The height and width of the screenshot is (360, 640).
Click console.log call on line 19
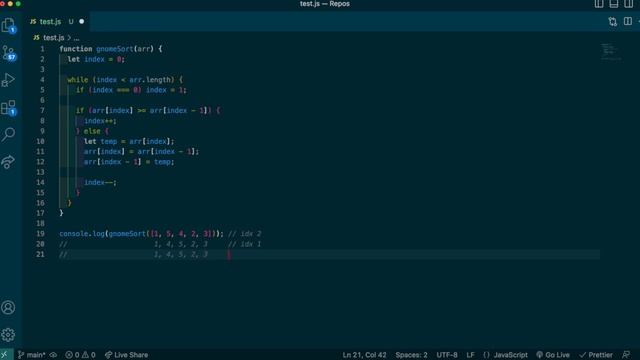point(82,234)
